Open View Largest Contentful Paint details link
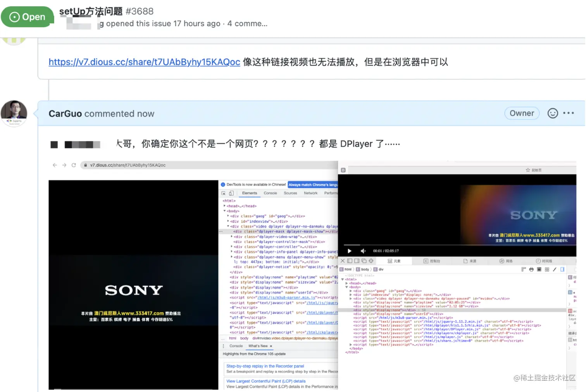Screen dimensions: 586x392 coord(266,381)
